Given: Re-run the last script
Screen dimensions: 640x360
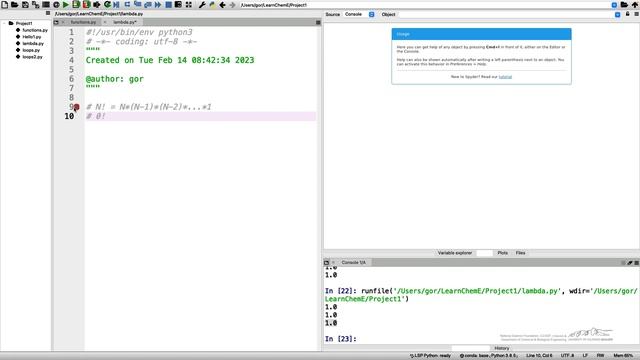Looking at the screenshot, I should [107, 4].
